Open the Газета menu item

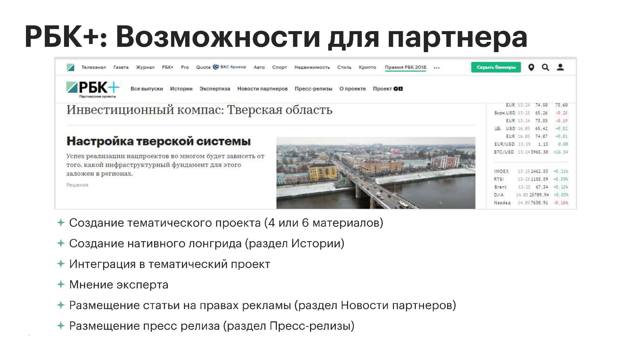121,68
